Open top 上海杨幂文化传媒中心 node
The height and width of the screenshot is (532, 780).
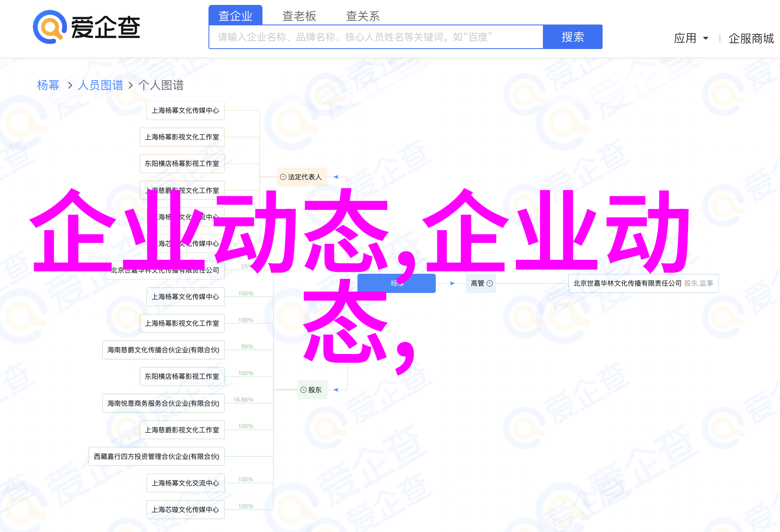tap(186, 110)
